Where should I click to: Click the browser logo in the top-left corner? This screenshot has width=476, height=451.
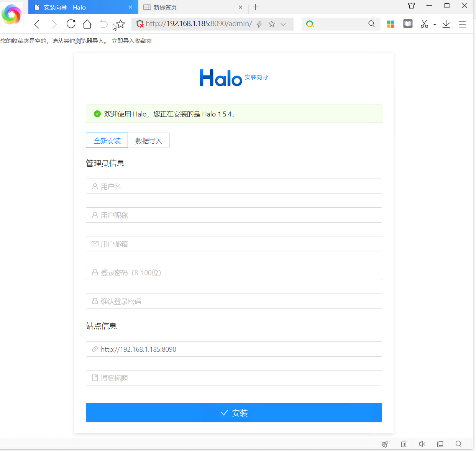(x=11, y=14)
